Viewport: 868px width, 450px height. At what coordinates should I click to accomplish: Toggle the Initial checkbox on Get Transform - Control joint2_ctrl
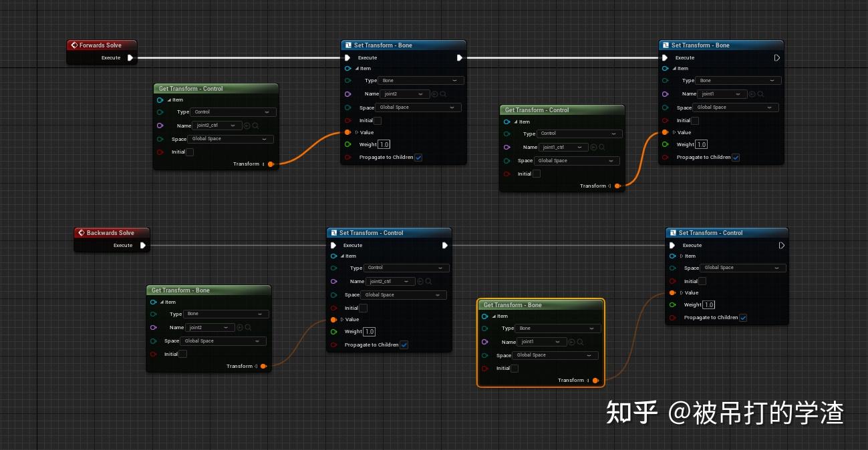point(189,152)
